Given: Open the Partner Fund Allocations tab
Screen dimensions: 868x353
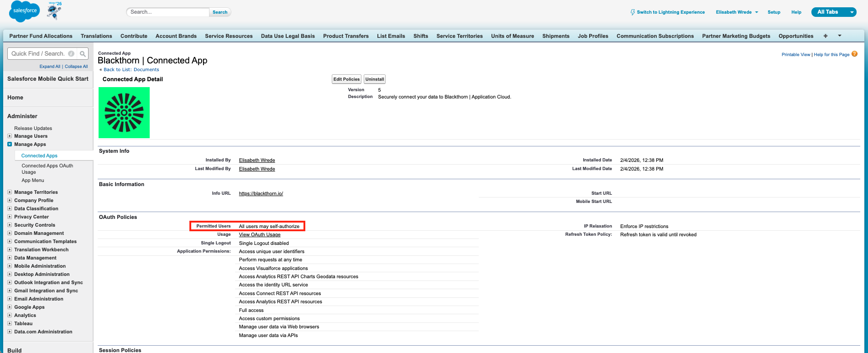Looking at the screenshot, I should (41, 36).
